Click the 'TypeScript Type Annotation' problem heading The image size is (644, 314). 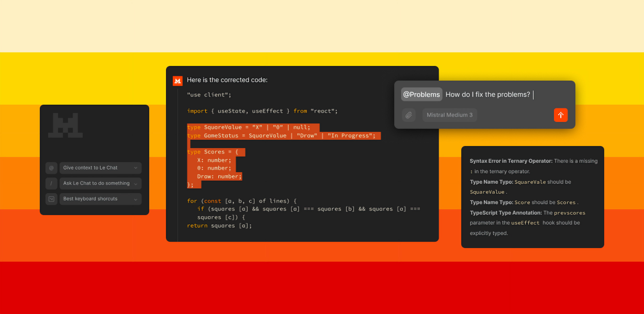coord(506,213)
